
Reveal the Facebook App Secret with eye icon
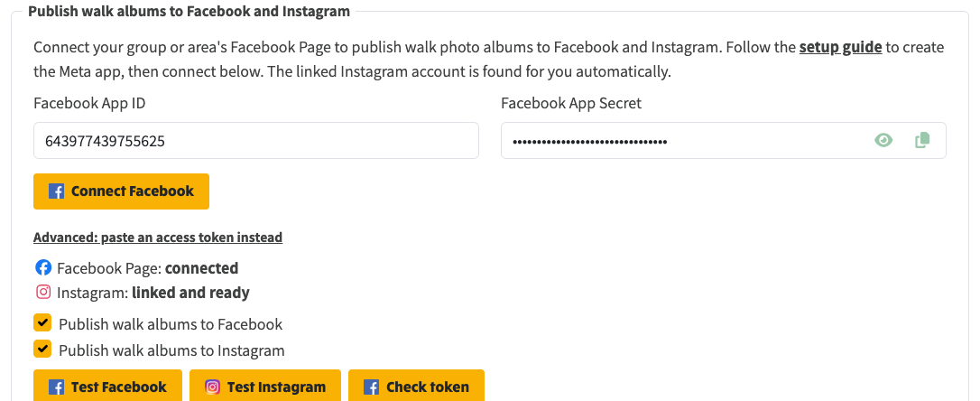coord(883,141)
